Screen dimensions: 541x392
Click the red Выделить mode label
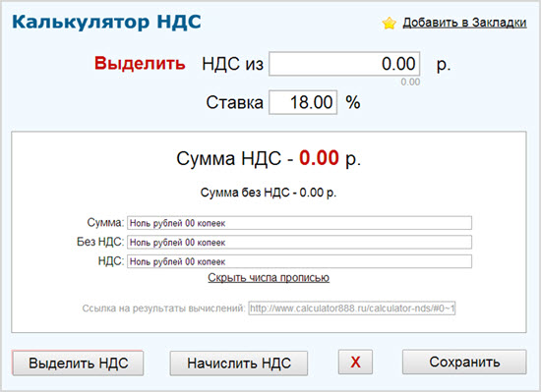tap(140, 64)
